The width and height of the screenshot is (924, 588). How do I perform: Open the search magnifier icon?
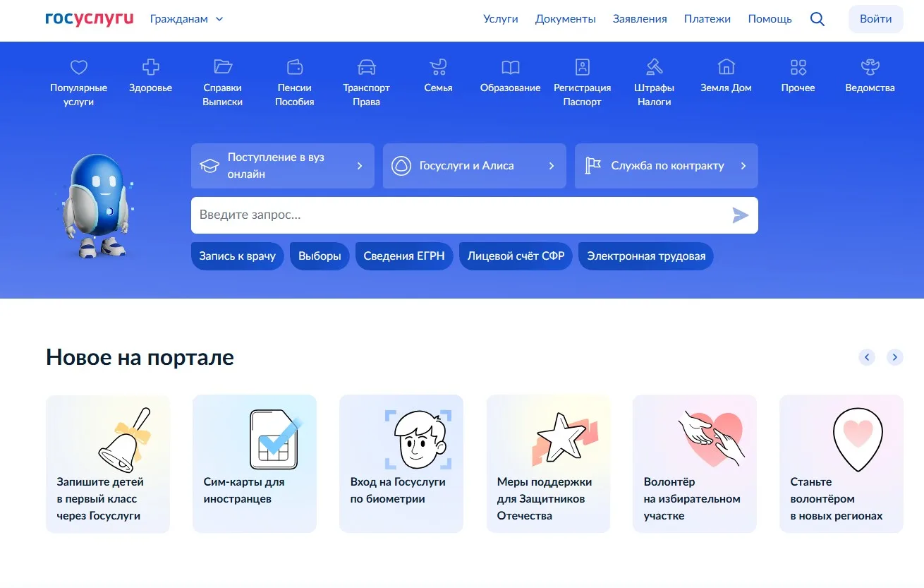point(817,19)
